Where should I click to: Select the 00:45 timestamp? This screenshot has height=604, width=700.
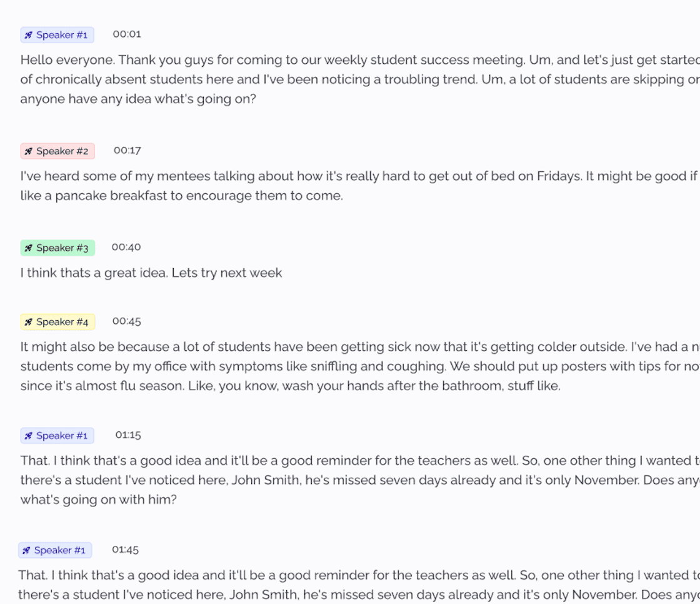click(127, 321)
